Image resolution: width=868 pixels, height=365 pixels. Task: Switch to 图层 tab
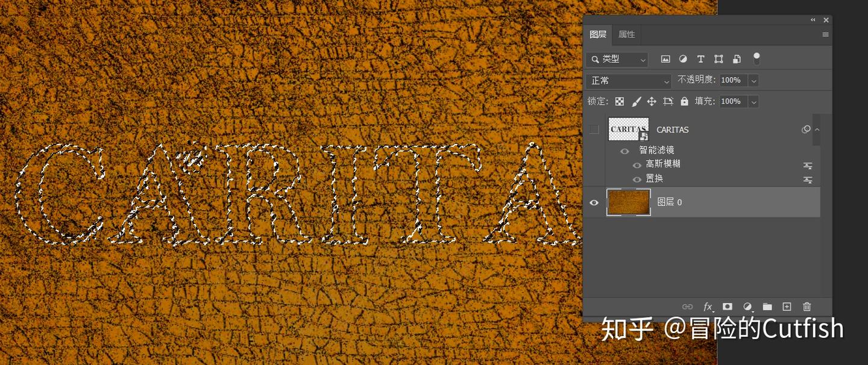[598, 34]
